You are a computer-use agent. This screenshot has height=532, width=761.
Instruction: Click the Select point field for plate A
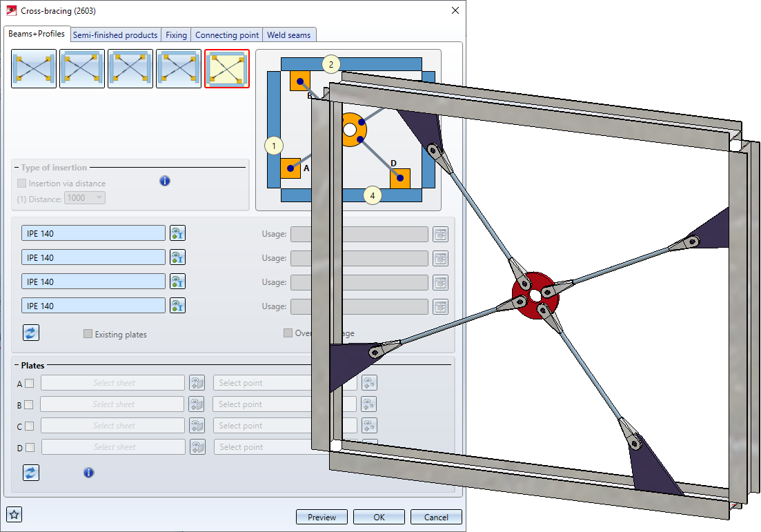coord(262,382)
